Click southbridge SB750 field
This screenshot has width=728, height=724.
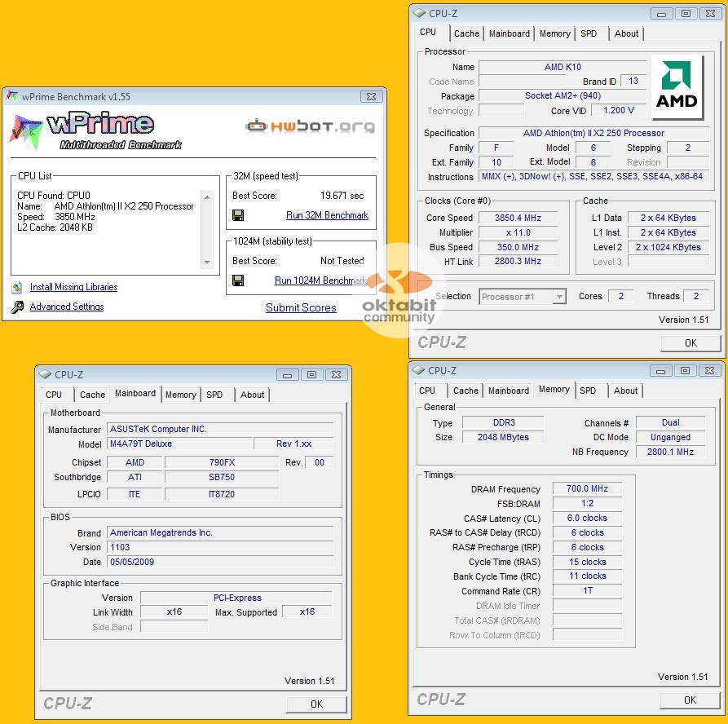(222, 478)
